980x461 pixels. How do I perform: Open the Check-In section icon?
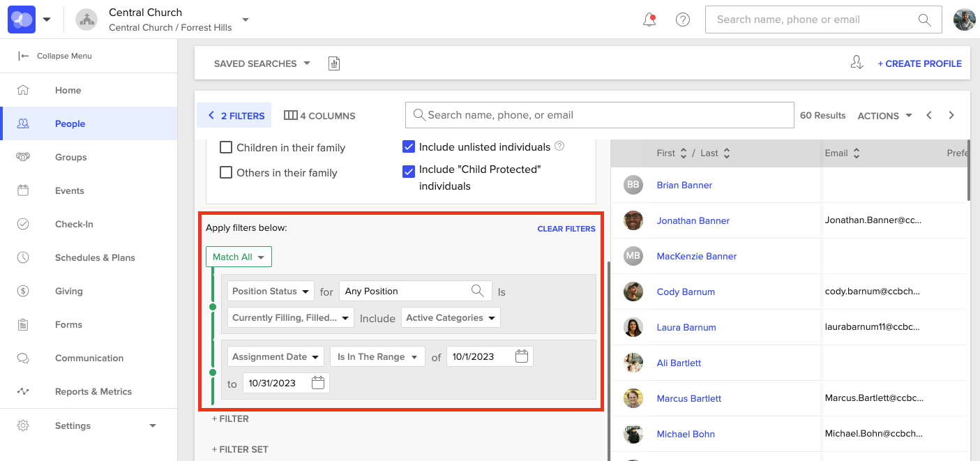(x=23, y=224)
